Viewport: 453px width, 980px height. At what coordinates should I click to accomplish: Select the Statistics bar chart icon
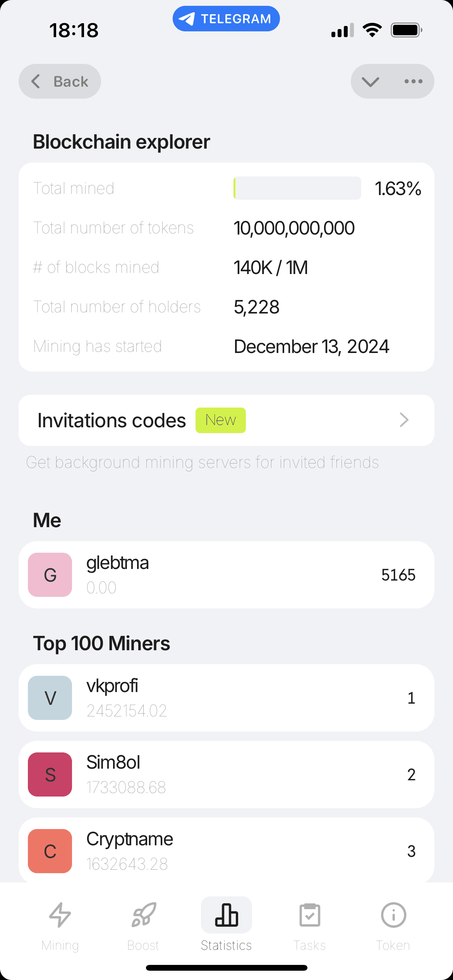tap(226, 915)
